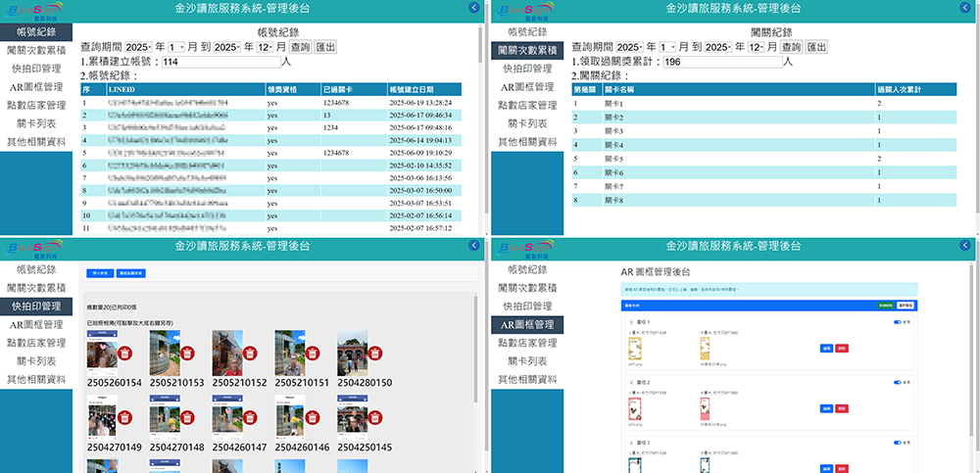Image resolution: width=980 pixels, height=473 pixels.
Task: Delete photo 2505260154 using its trash icon
Action: (124, 354)
